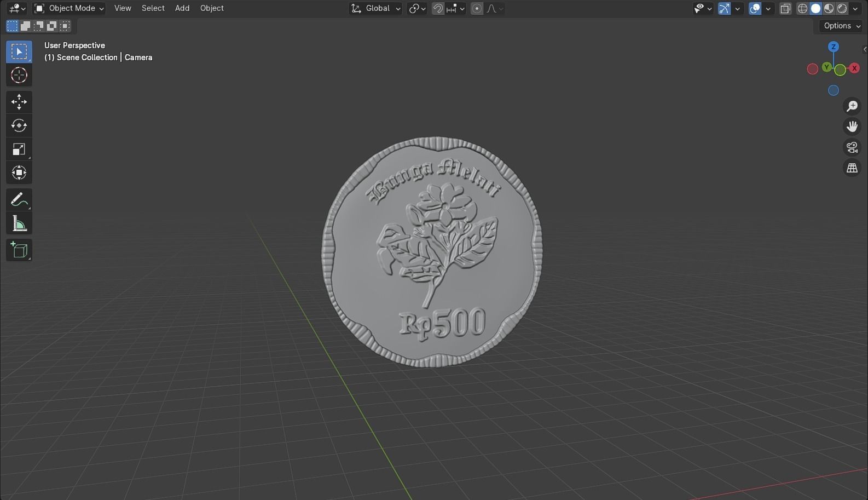
Task: Toggle viewport overlays
Action: pyautogui.click(x=755, y=8)
